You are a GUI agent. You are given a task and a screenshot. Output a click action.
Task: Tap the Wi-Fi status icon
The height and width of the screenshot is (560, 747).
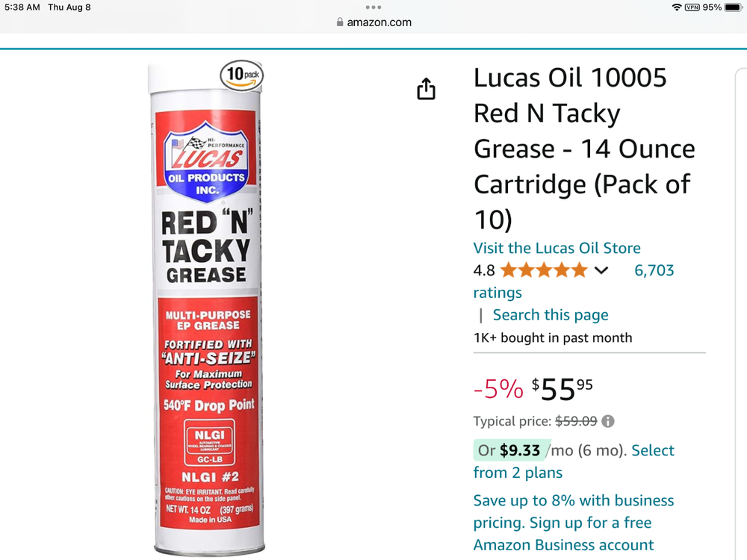click(x=677, y=7)
